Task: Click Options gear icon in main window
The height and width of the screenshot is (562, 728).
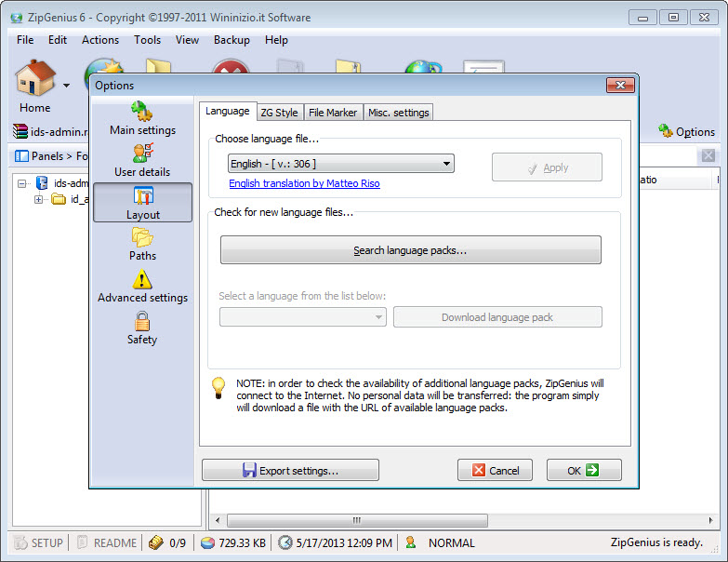Action: click(x=666, y=131)
